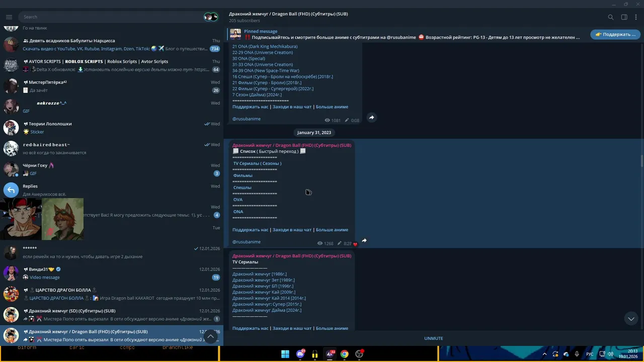This screenshot has height=362, width=644.
Task: Open the Винди31 chat
Action: [x=112, y=273]
